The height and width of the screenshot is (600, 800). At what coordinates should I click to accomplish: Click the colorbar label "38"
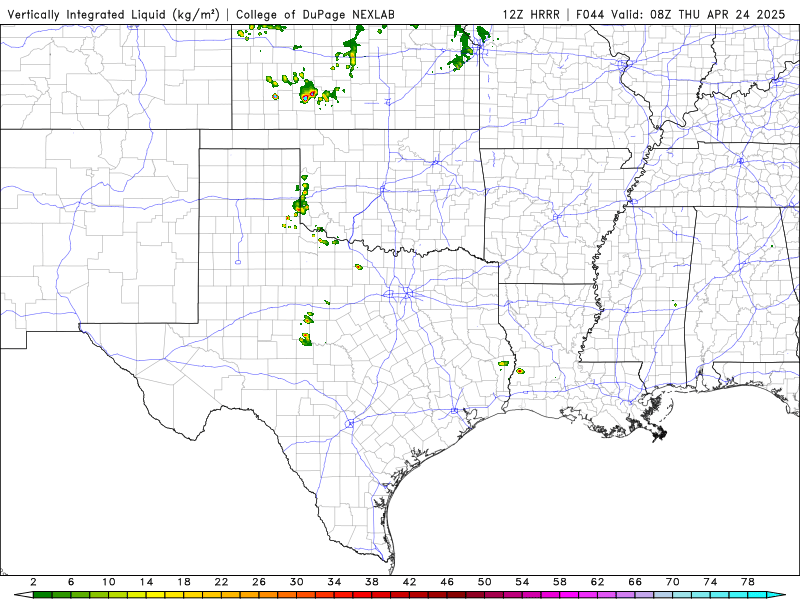coord(372,582)
